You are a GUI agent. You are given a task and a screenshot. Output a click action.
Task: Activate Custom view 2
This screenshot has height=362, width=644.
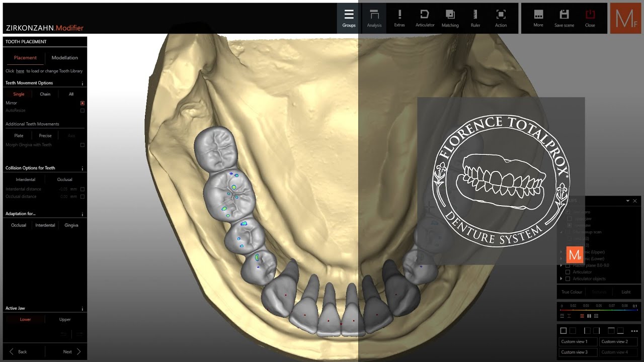[x=618, y=342]
